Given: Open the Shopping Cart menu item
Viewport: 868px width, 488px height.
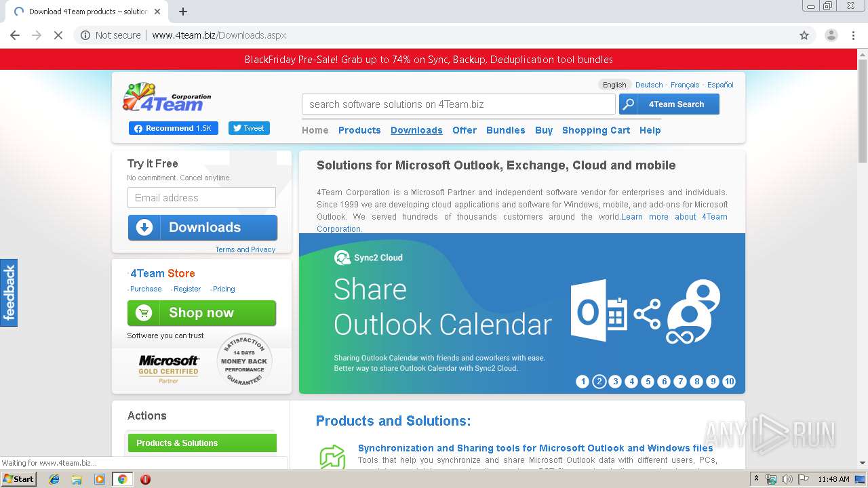Looking at the screenshot, I should 596,130.
